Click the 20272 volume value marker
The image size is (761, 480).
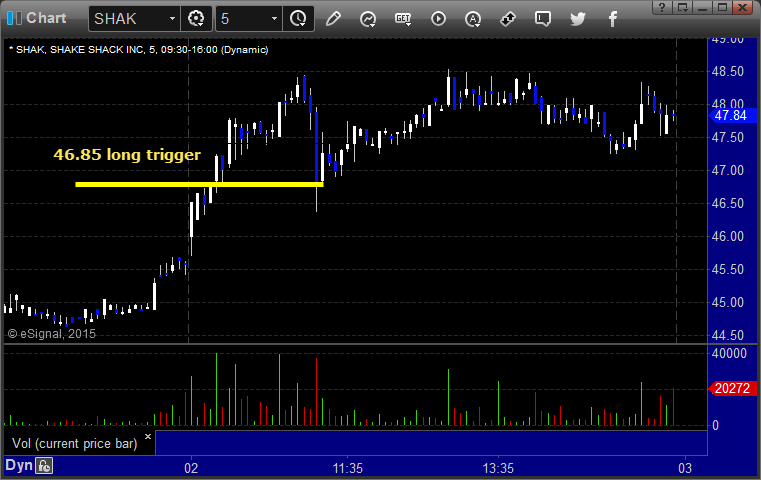(732, 388)
